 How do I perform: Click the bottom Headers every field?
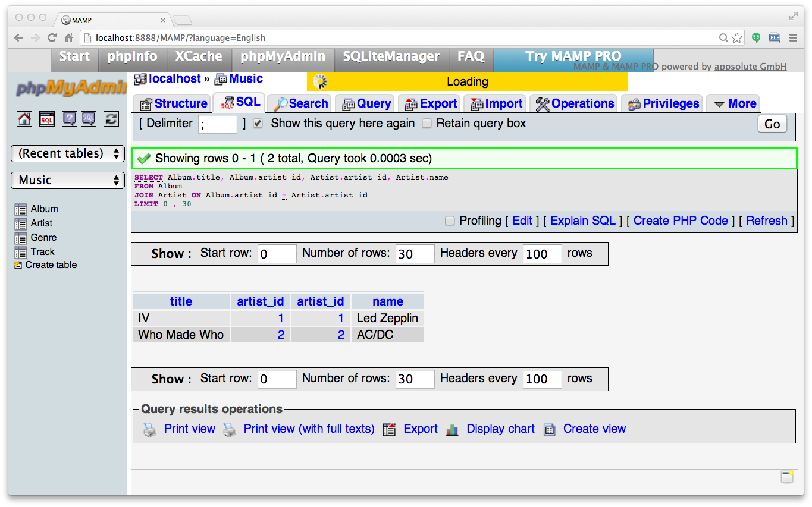pyautogui.click(x=543, y=379)
